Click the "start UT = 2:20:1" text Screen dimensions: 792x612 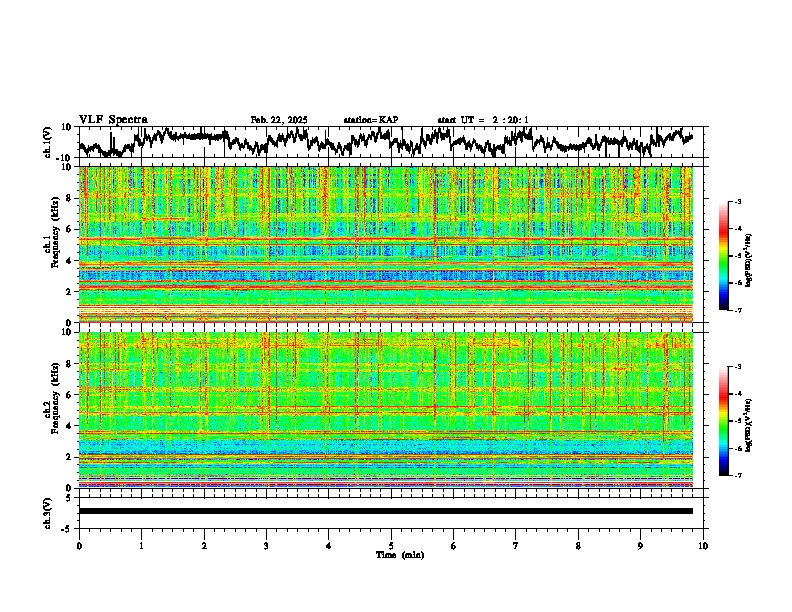pos(483,120)
